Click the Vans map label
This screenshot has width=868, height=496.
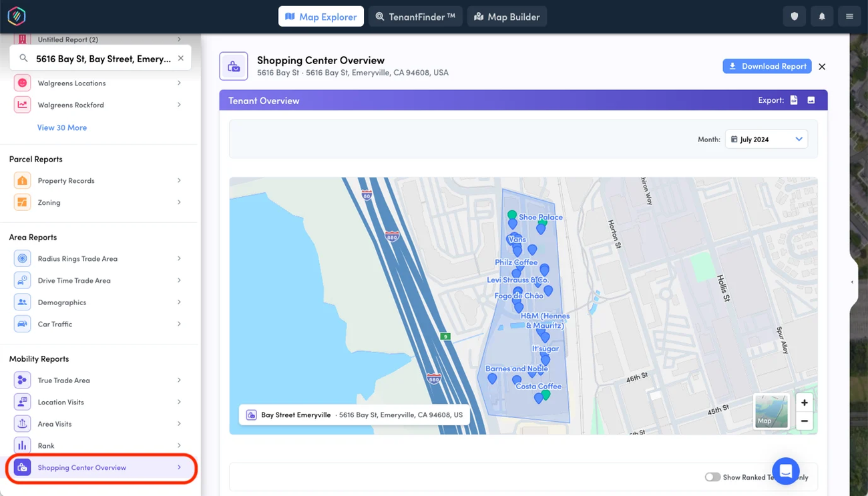tap(517, 239)
